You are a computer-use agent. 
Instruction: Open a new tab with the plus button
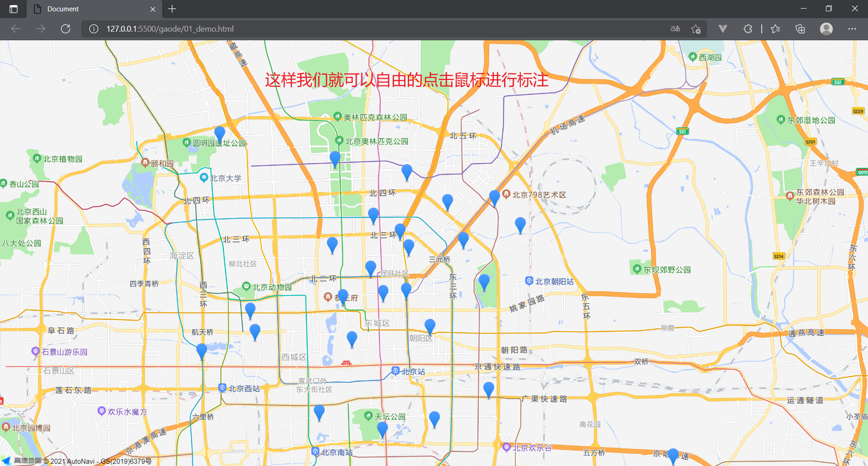172,9
